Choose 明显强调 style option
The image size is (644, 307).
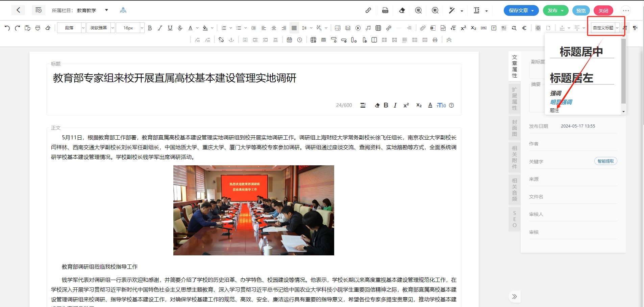pos(561,102)
